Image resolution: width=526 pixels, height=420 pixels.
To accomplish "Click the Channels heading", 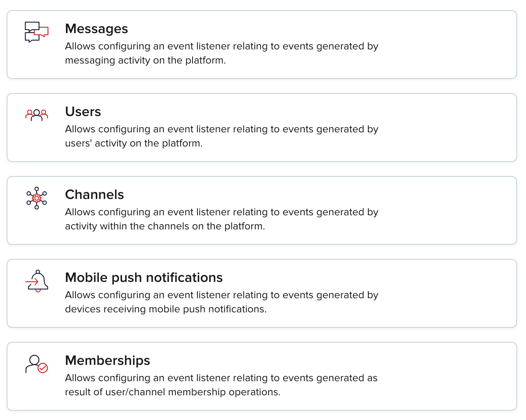I will pyautogui.click(x=94, y=194).
